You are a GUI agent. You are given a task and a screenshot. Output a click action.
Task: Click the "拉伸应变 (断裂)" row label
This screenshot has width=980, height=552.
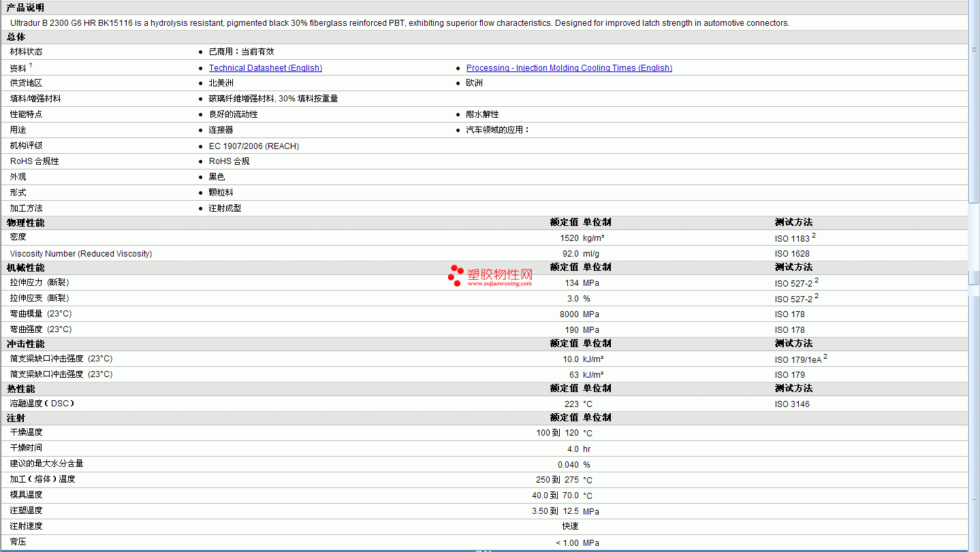[39, 298]
